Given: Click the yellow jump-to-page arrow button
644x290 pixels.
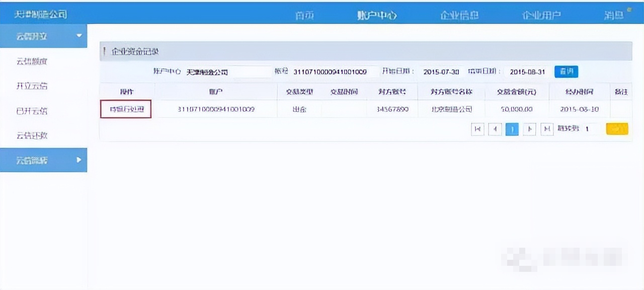Looking at the screenshot, I should coord(617,129).
